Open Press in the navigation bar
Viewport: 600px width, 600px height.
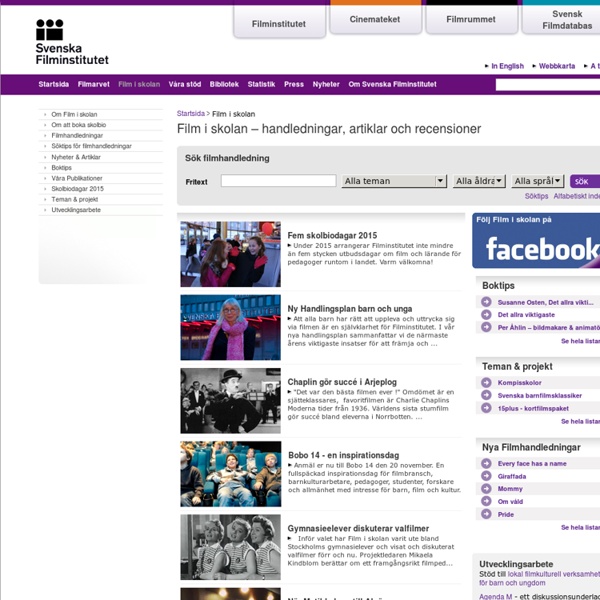click(x=294, y=84)
